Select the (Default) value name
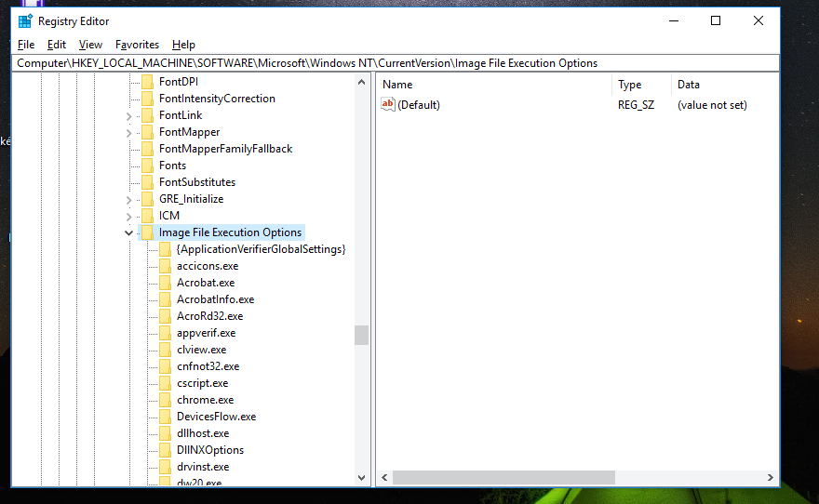819x504 pixels. (419, 105)
